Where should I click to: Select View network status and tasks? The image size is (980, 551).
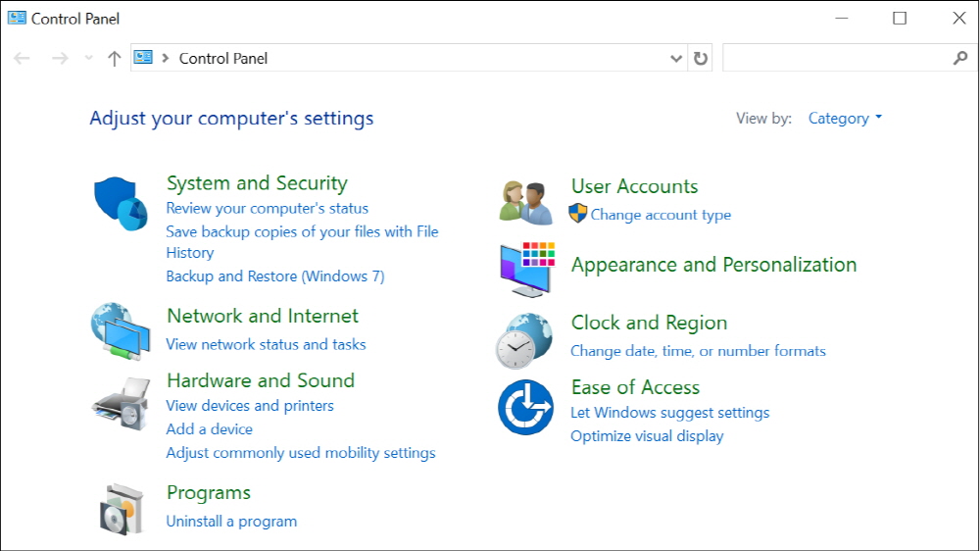tap(266, 344)
